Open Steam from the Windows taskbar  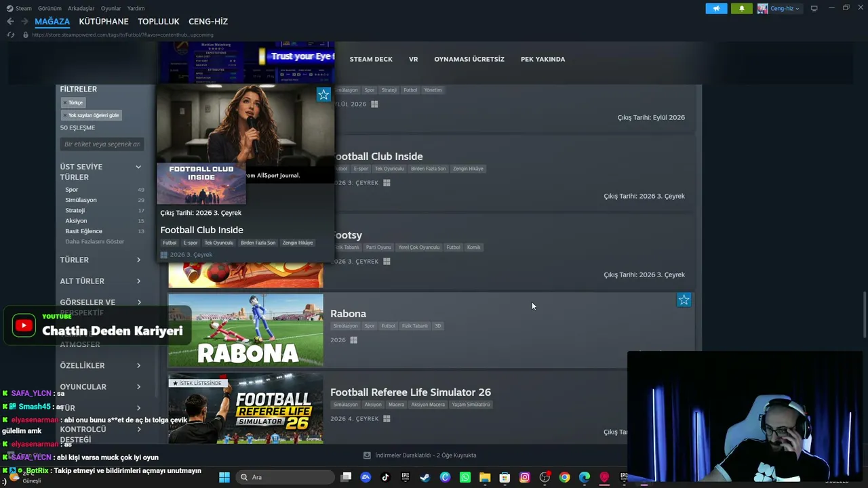[x=425, y=477]
